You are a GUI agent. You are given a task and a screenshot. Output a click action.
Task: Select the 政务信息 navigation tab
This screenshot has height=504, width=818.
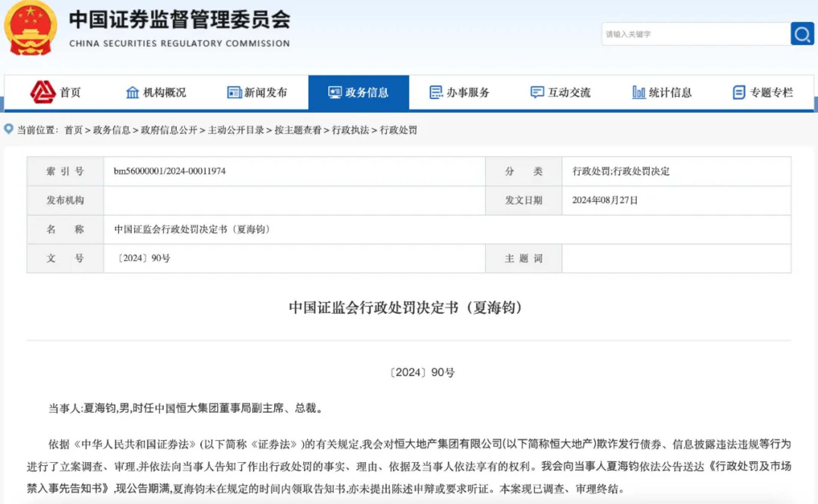359,92
